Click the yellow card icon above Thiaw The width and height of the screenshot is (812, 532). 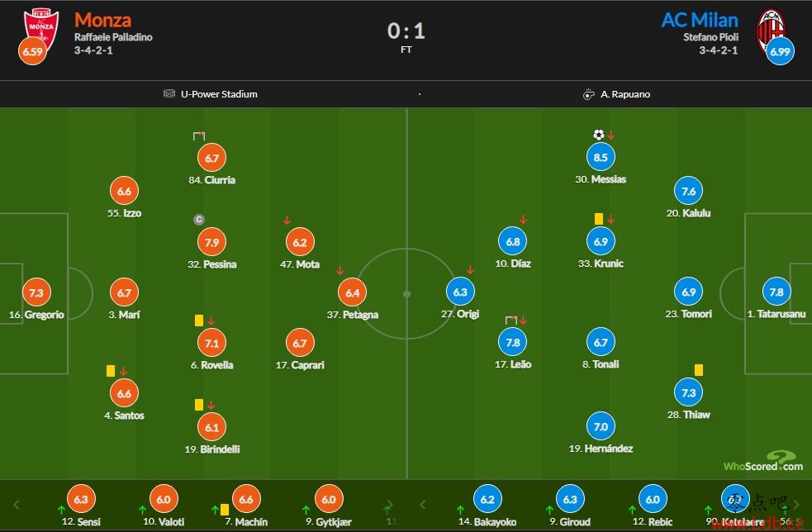click(x=699, y=370)
